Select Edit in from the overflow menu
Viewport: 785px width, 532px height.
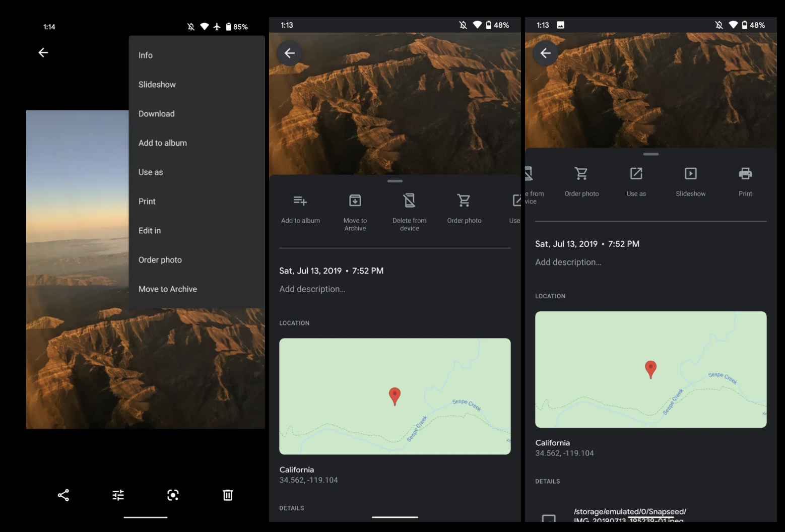(150, 231)
